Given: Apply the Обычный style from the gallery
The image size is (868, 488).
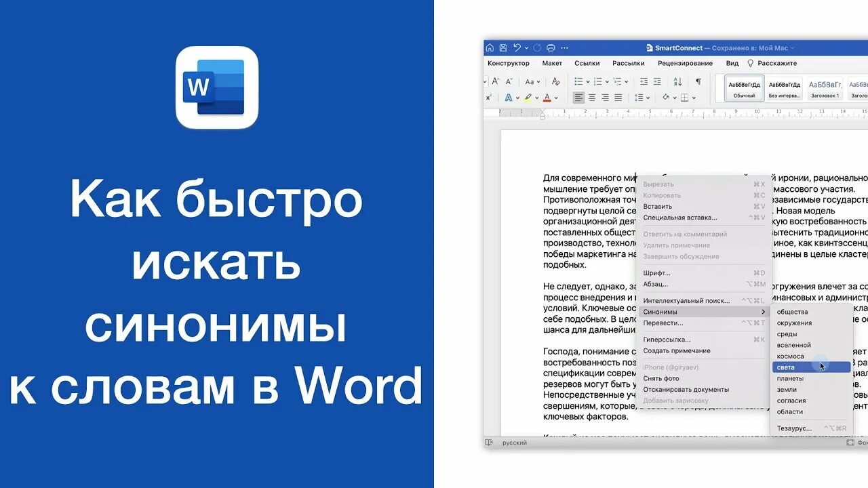Looking at the screenshot, I should tap(744, 88).
